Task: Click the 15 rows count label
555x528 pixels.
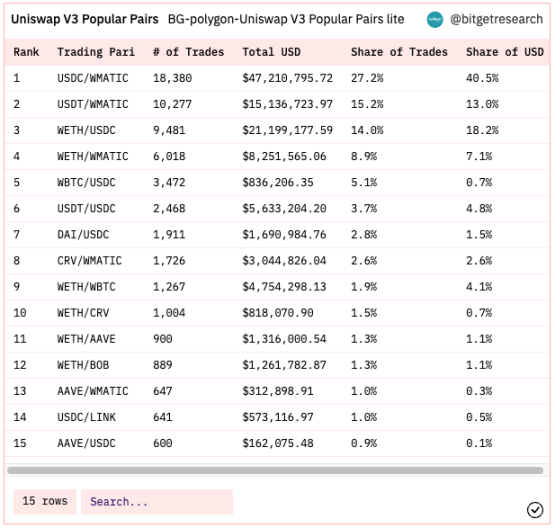Action: (x=45, y=501)
